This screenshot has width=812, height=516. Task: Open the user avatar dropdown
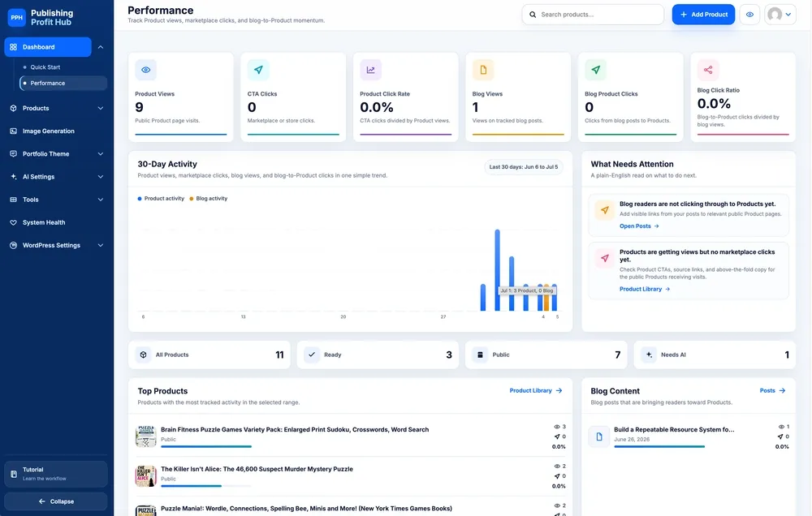(780, 15)
